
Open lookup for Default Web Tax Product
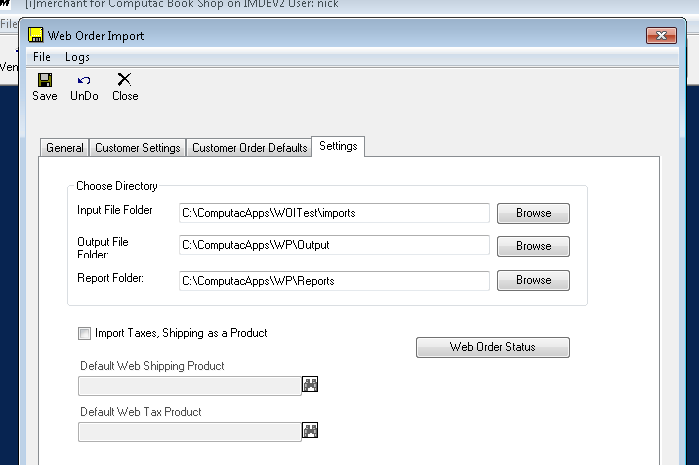tap(310, 430)
